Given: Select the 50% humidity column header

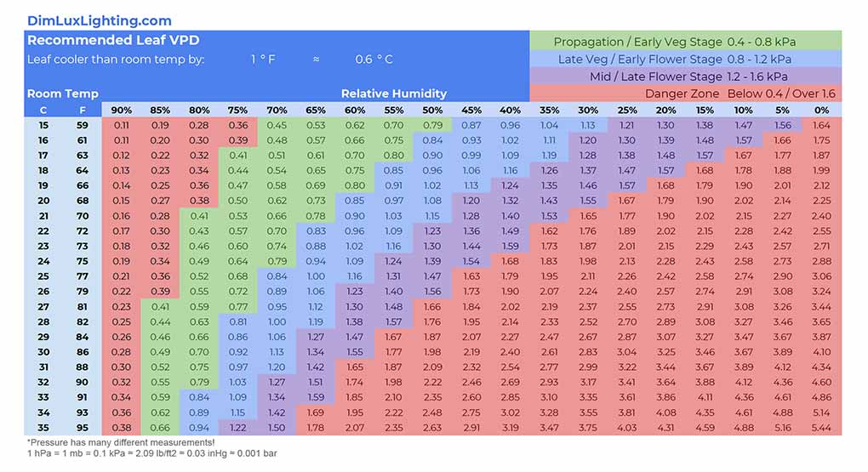Looking at the screenshot, I should tap(432, 110).
